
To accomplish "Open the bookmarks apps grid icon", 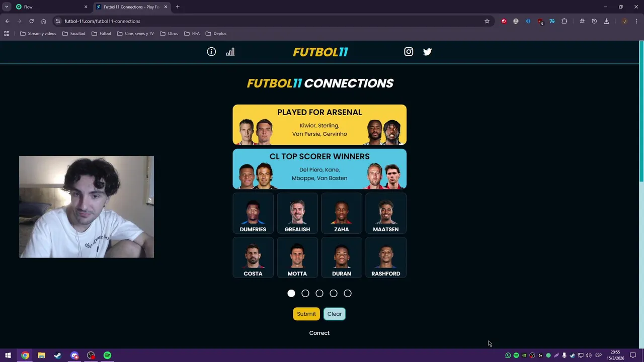I will point(7,34).
